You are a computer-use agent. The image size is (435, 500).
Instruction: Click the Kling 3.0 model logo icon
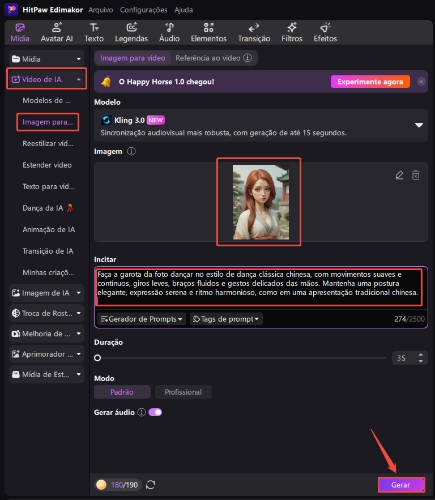(x=106, y=120)
